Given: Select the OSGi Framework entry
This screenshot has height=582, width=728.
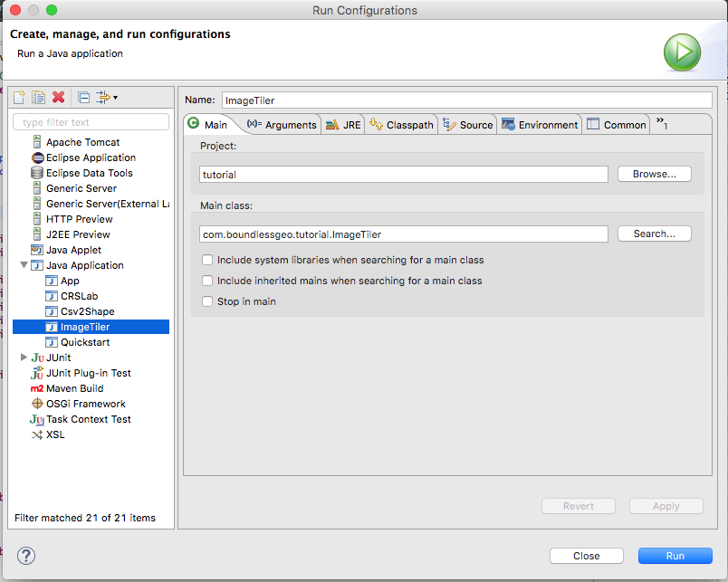Looking at the screenshot, I should (x=78, y=404).
